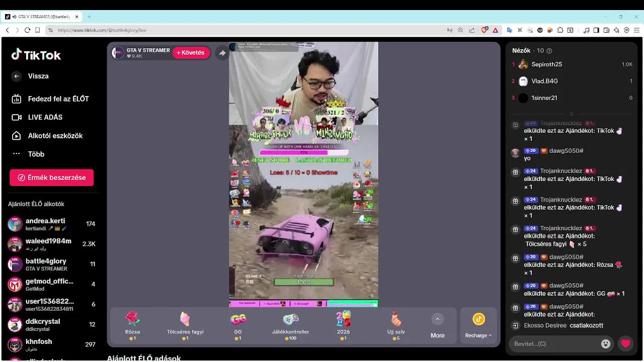Close the GTA V STREAMER browser tab
Viewport: 644px width, 362px height.
click(x=77, y=17)
